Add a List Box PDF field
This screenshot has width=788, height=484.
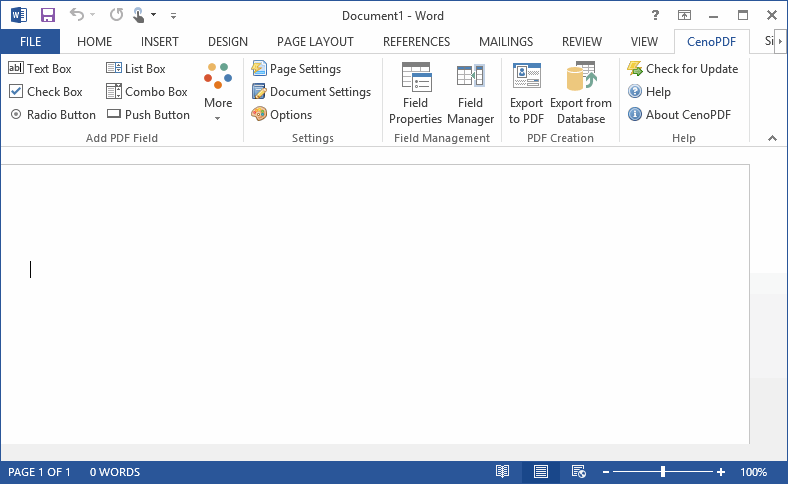click(136, 68)
